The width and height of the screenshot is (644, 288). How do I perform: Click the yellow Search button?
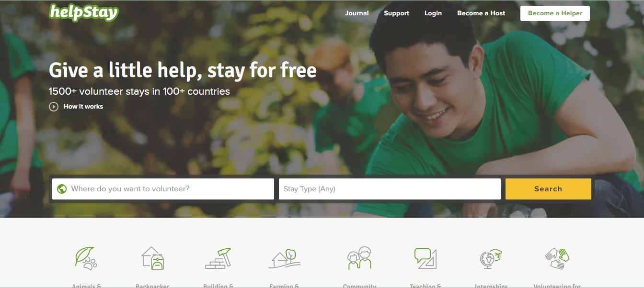(548, 189)
